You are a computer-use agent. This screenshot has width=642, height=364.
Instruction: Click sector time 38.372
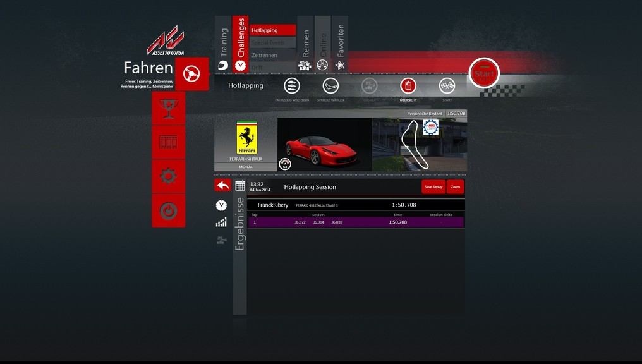click(300, 222)
